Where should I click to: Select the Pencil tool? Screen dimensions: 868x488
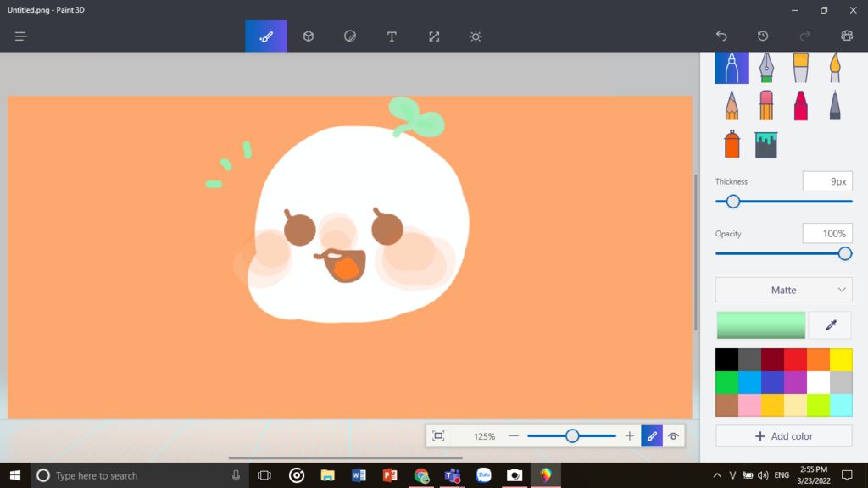[x=732, y=105]
